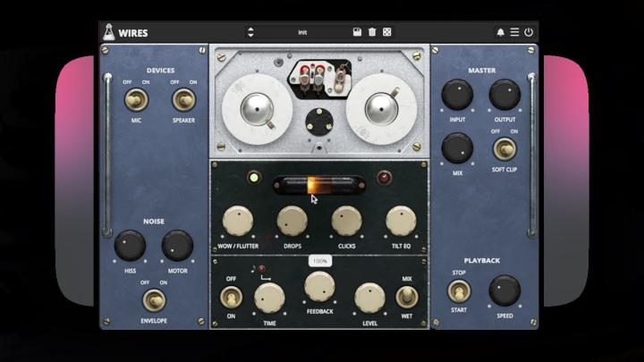644x362 pixels.
Task: Click the PLAYBACK section heading
Action: (x=482, y=261)
